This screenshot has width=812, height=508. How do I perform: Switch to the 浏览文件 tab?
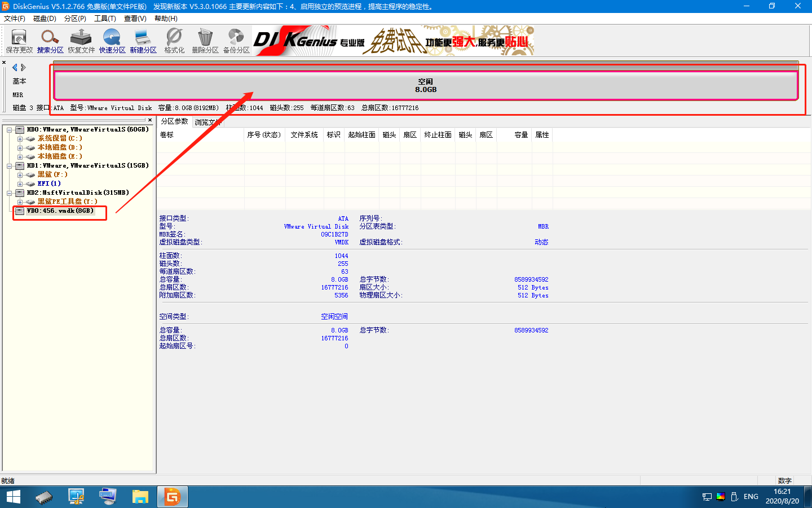pos(208,122)
